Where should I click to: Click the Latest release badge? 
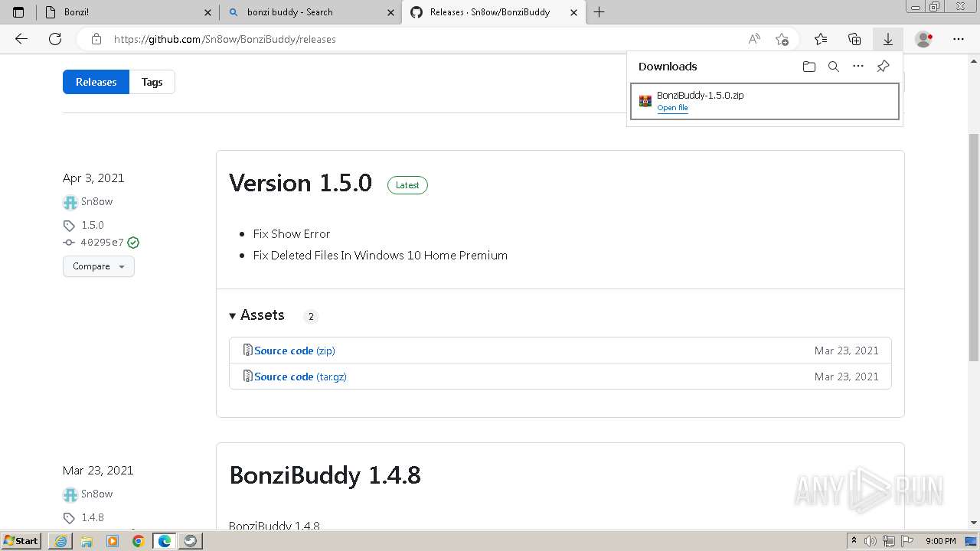(407, 185)
